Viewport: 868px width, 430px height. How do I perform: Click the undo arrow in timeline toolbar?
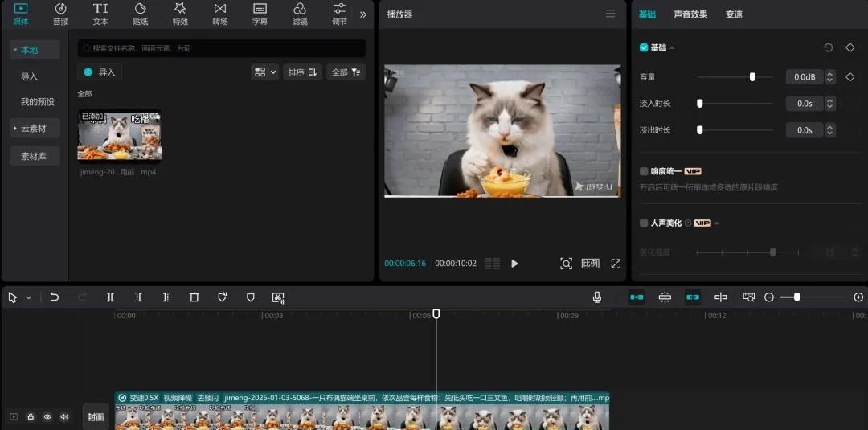55,297
